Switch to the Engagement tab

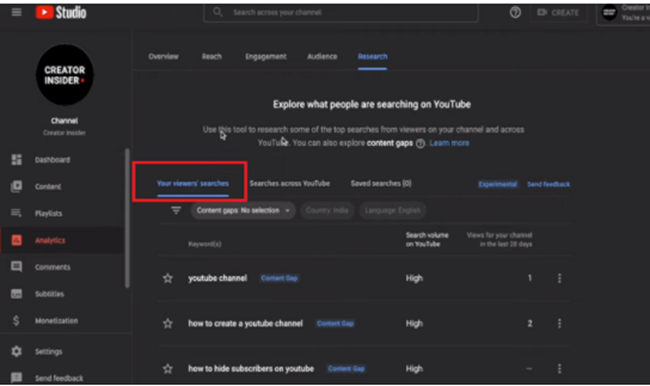266,56
